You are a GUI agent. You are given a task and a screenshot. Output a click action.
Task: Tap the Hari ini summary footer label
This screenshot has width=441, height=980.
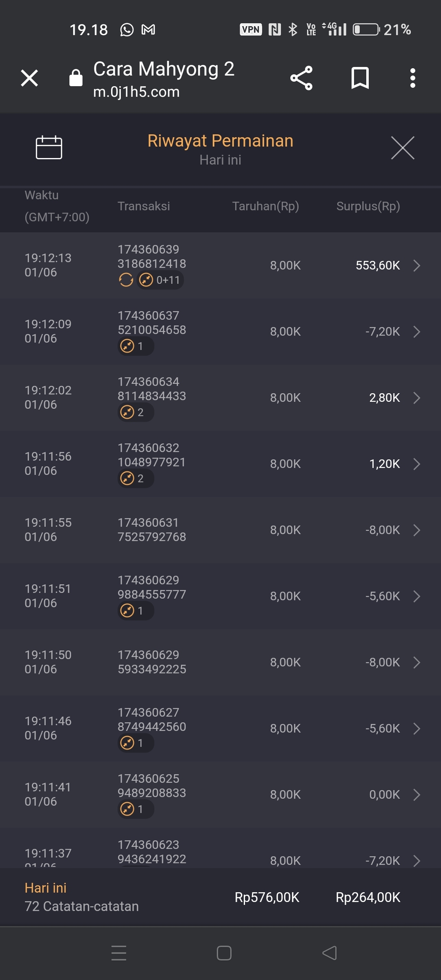point(45,888)
